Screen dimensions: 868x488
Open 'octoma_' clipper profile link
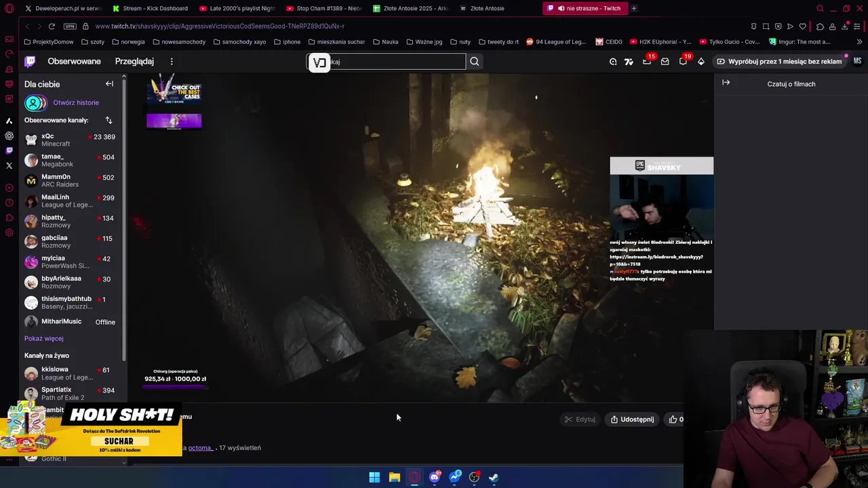[x=201, y=447]
